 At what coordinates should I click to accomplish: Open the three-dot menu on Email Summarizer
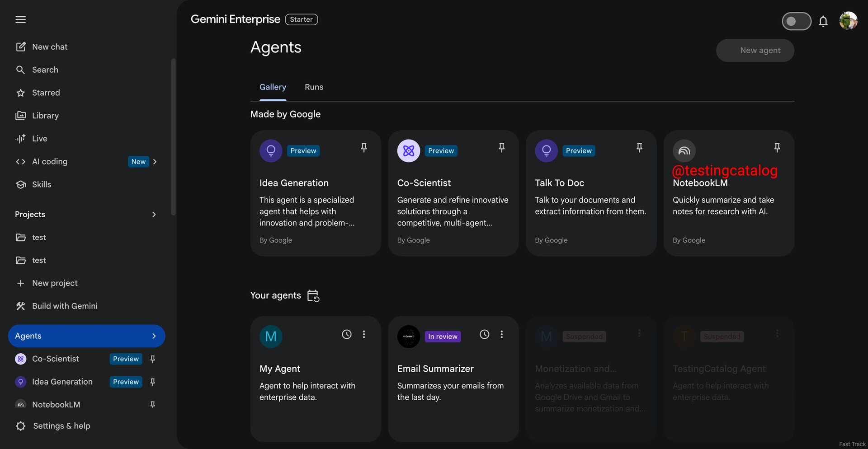click(502, 334)
